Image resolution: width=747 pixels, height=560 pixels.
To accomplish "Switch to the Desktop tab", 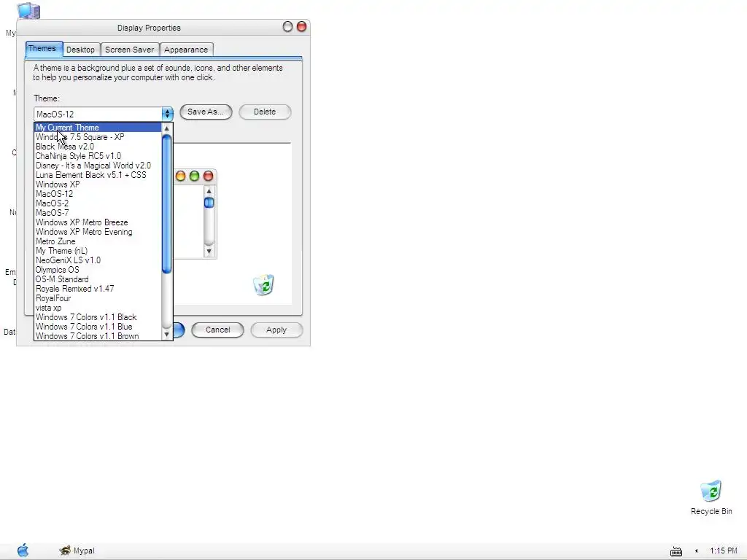I will (80, 50).
